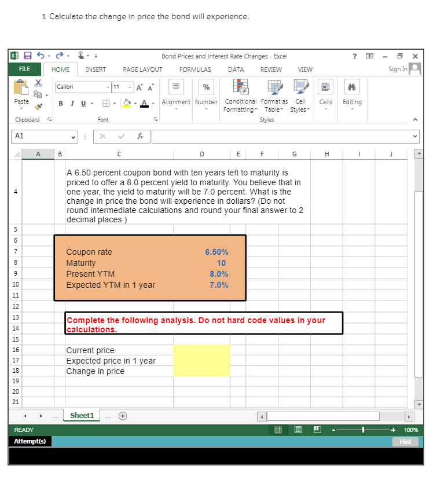Image resolution: width=448 pixels, height=484 pixels.
Task: Click the Insert Function fx icon
Action: coord(140,136)
